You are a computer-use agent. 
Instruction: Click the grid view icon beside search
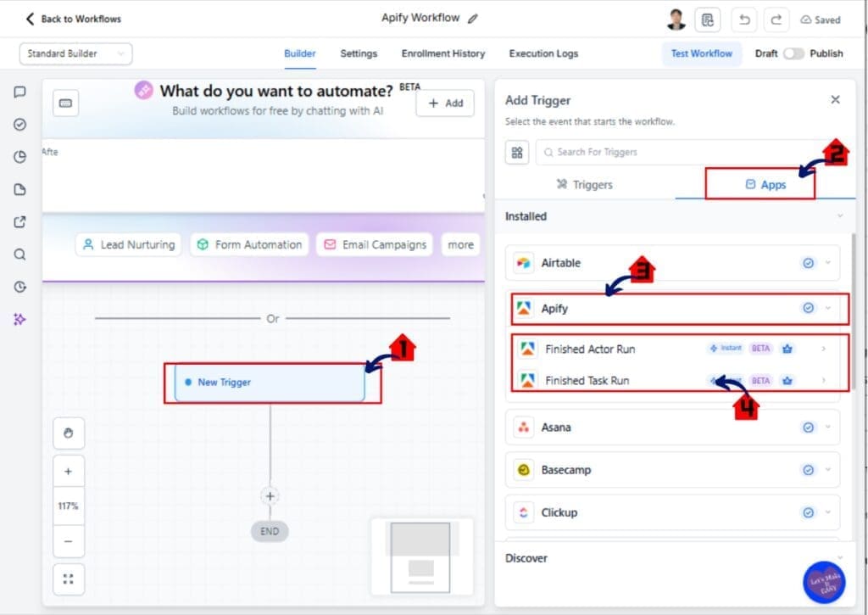coord(517,153)
